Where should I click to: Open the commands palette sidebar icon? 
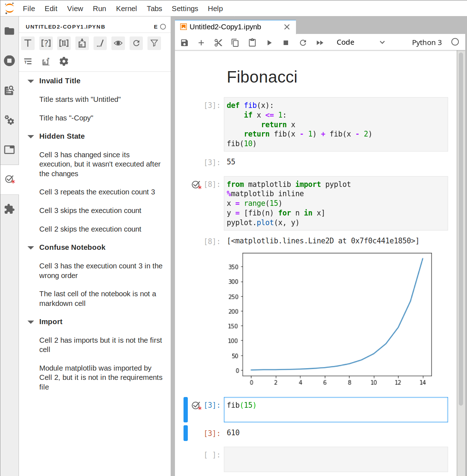click(9, 90)
